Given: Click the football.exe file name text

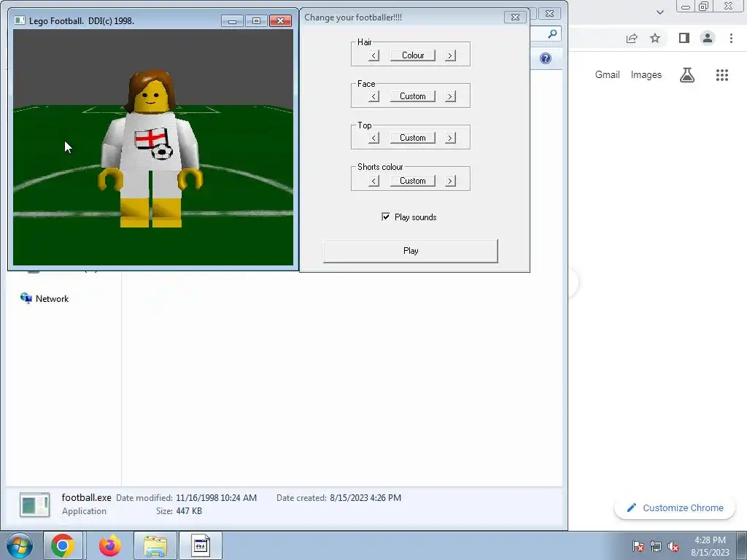Looking at the screenshot, I should click(x=86, y=497).
